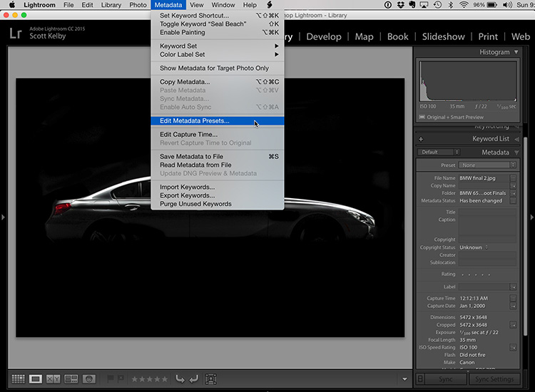Click the Time Machine menu bar icon
Screen dimensions: 535x392
point(438,5)
